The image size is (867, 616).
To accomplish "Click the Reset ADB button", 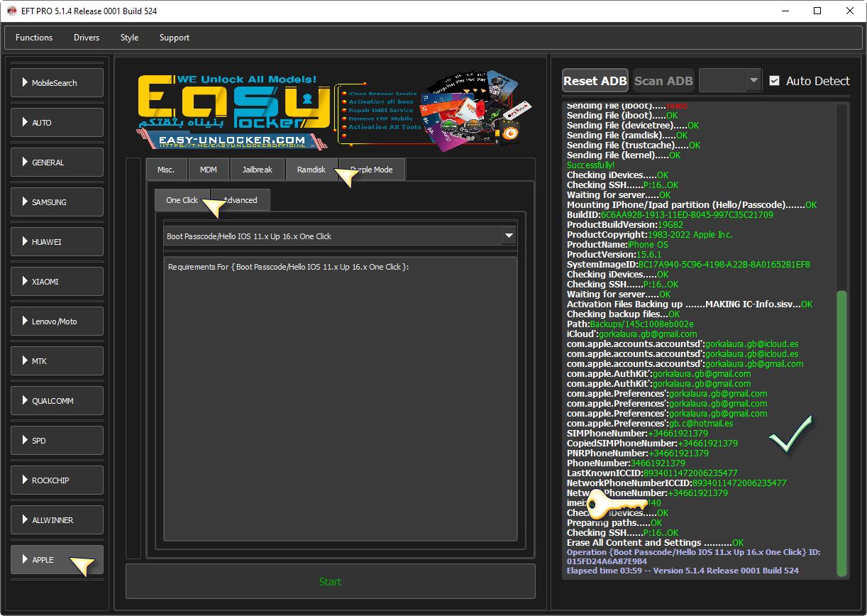I will tap(595, 81).
